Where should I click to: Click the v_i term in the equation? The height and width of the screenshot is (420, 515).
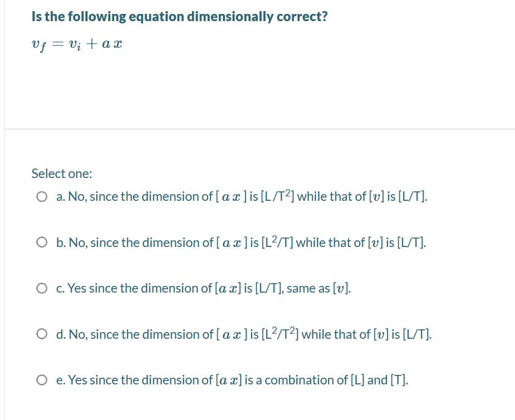click(x=75, y=45)
